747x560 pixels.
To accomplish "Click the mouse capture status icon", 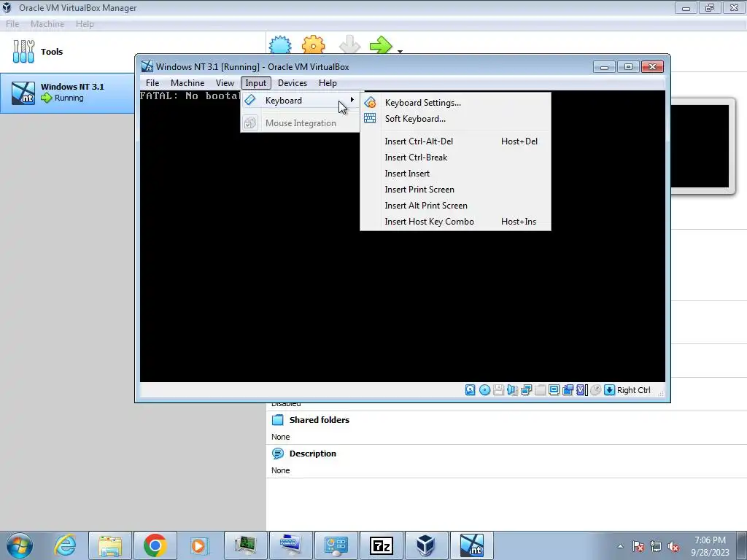I will 595,390.
